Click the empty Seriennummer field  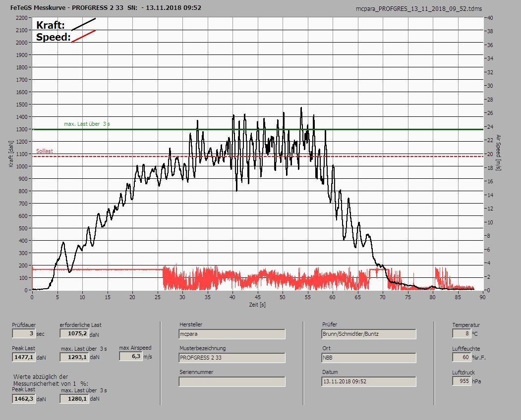(x=232, y=381)
